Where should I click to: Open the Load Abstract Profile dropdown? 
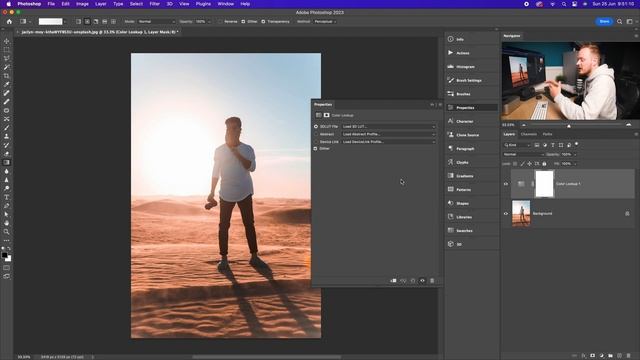tap(389, 134)
